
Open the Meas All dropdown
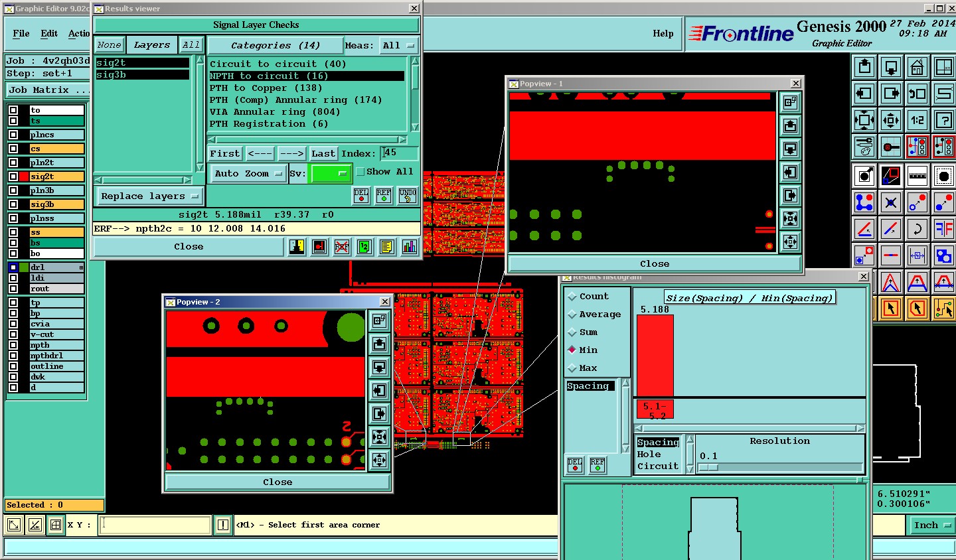click(x=398, y=45)
